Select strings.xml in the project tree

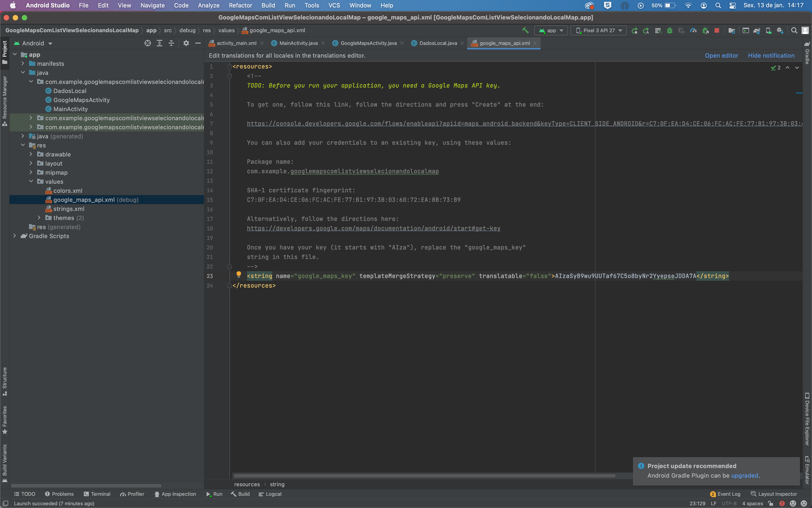point(69,209)
